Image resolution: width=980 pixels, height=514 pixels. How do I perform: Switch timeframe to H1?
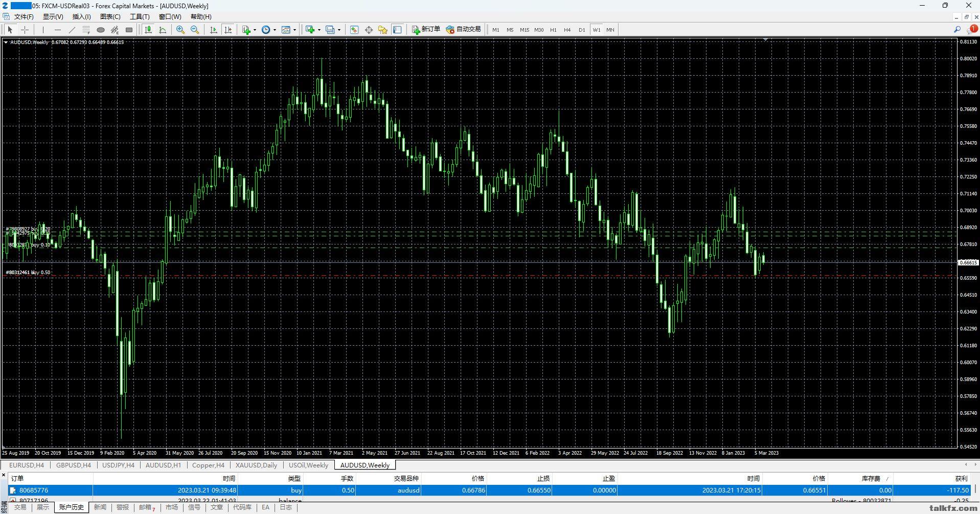[553, 30]
